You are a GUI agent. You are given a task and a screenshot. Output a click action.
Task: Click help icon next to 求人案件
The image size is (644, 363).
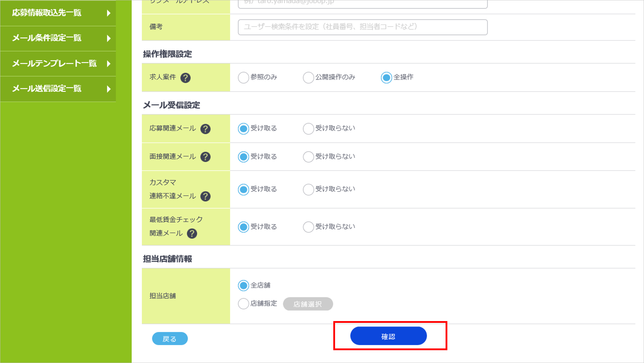185,78
